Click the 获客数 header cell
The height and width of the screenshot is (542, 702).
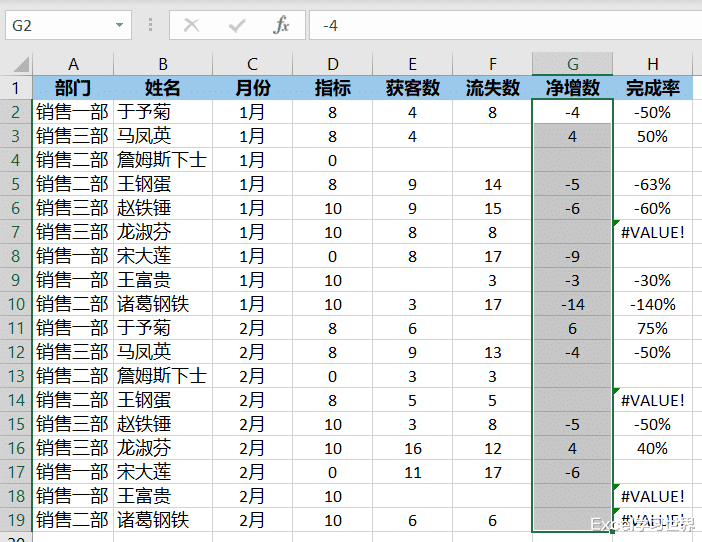[412, 88]
